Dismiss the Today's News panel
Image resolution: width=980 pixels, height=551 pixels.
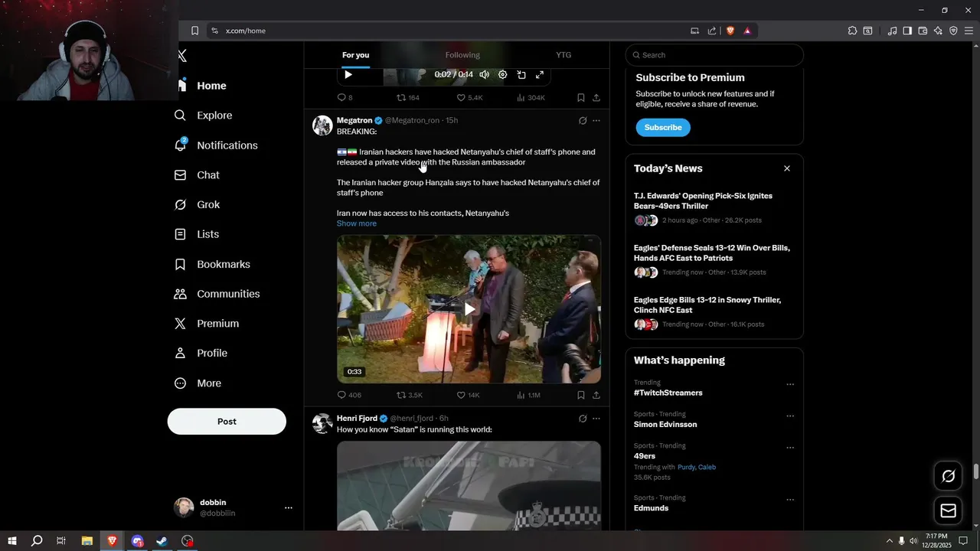786,168
